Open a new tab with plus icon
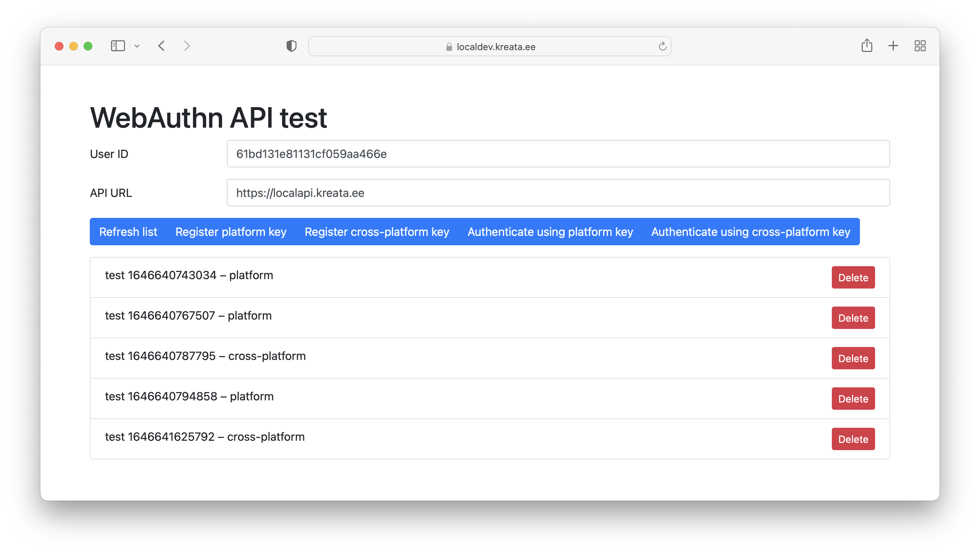Viewport: 980px width, 554px height. coord(893,46)
